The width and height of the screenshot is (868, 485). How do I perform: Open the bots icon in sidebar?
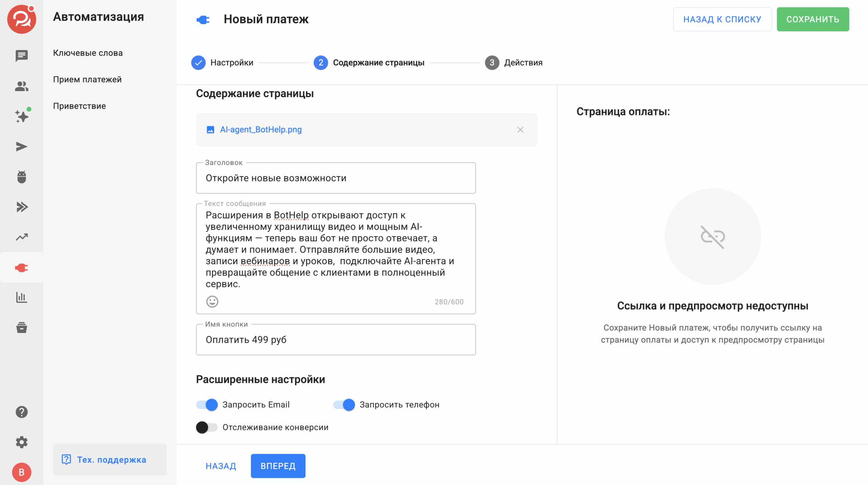(x=21, y=177)
